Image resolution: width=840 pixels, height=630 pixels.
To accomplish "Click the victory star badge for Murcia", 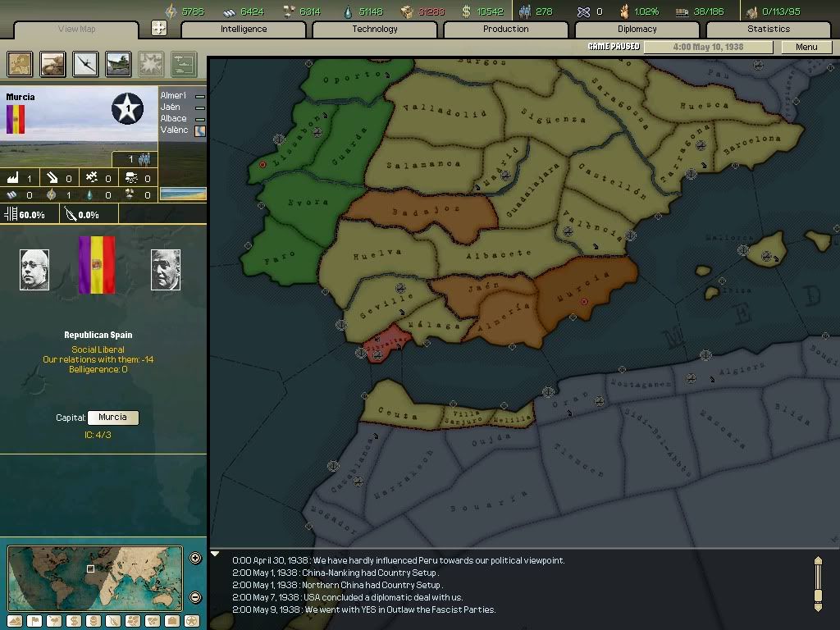I will 127,108.
